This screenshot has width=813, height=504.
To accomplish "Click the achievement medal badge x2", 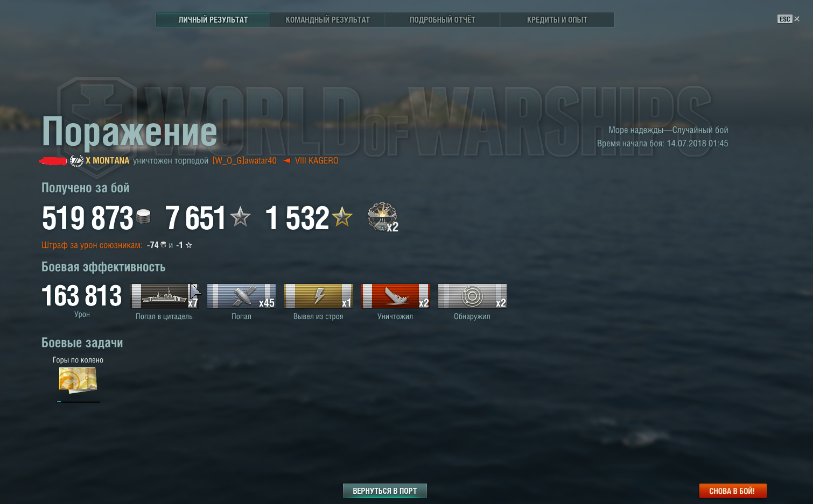I will [382, 217].
